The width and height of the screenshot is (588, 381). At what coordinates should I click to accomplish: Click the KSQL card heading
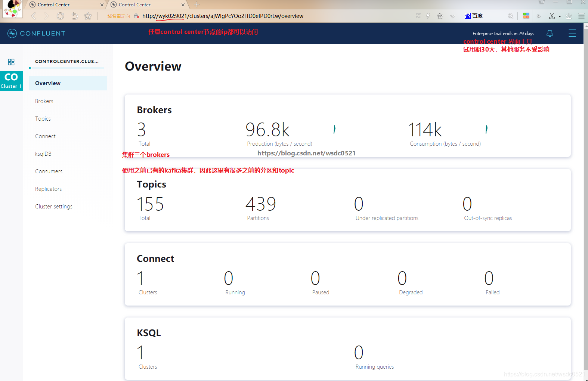tap(149, 333)
